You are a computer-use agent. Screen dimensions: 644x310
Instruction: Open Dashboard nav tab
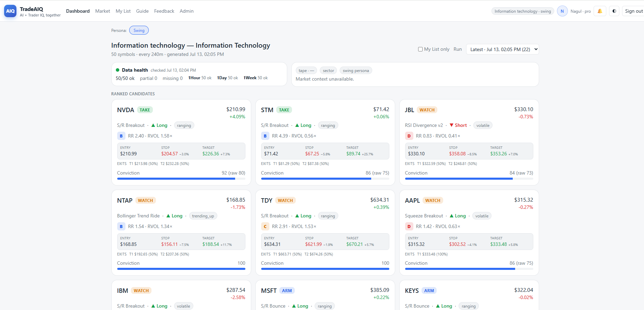click(x=78, y=11)
